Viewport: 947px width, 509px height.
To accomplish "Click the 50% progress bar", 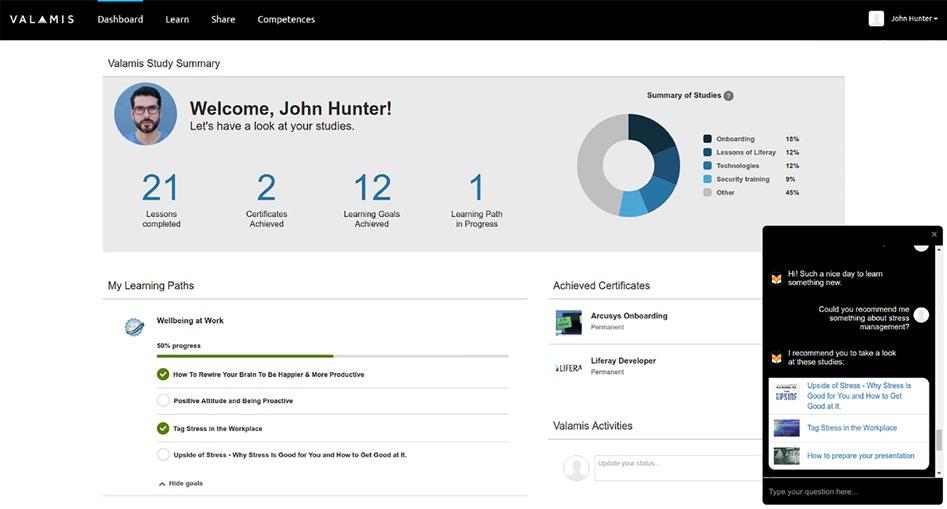I will point(332,356).
